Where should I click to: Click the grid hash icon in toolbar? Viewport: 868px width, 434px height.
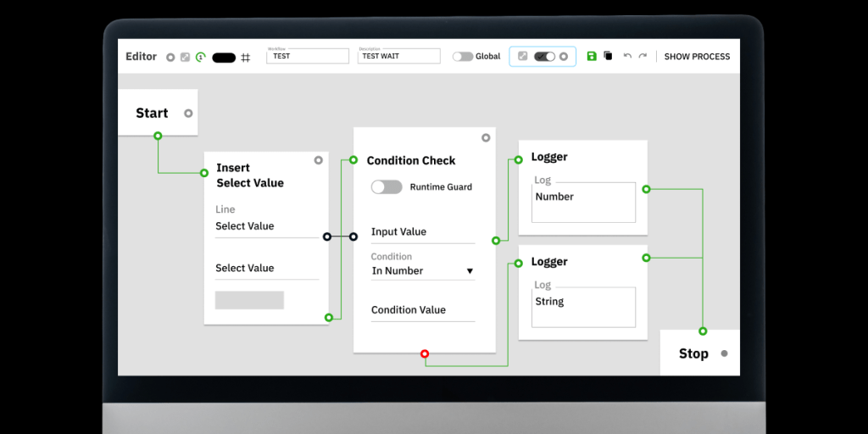246,58
